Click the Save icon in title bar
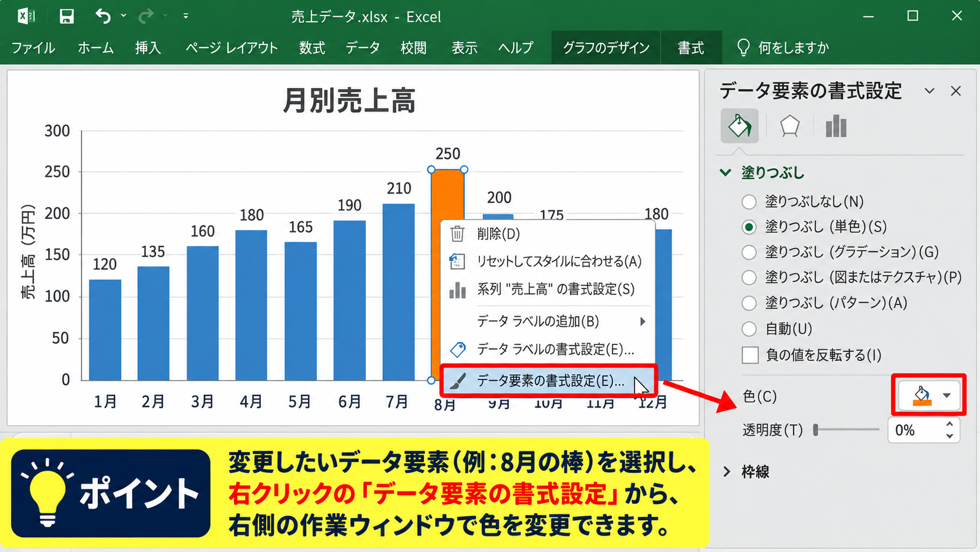 click(x=67, y=16)
